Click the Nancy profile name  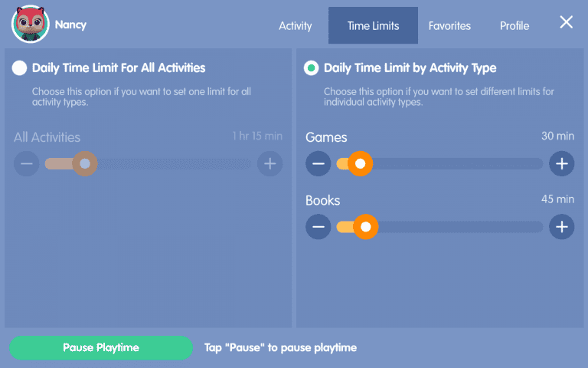tap(70, 25)
